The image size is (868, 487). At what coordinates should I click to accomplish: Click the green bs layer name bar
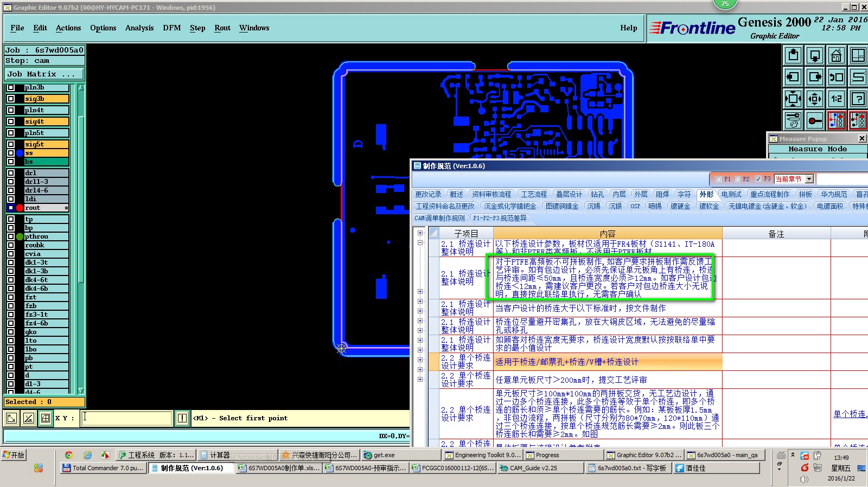[47, 162]
